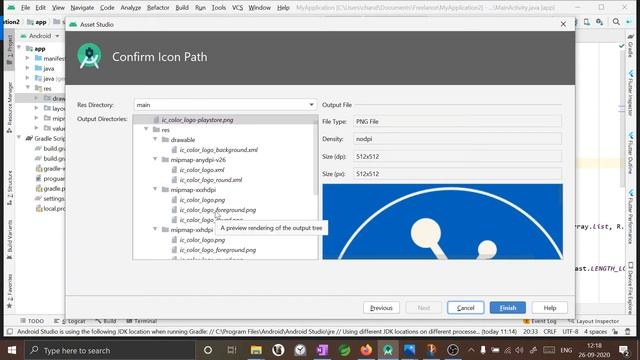
Task: Click the Size (px) field
Action: [x=457, y=174]
